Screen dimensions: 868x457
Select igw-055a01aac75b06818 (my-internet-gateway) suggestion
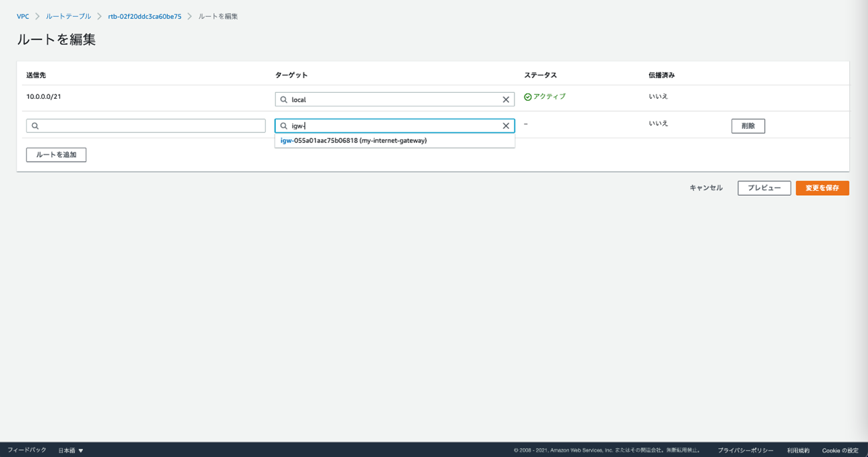tap(353, 141)
